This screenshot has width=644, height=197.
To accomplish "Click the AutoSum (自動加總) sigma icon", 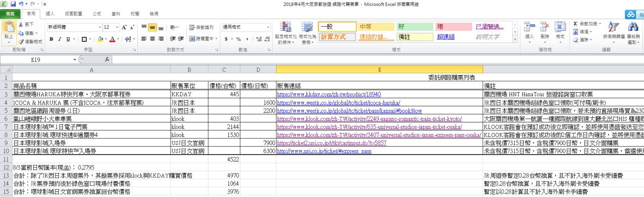I will 576,24.
